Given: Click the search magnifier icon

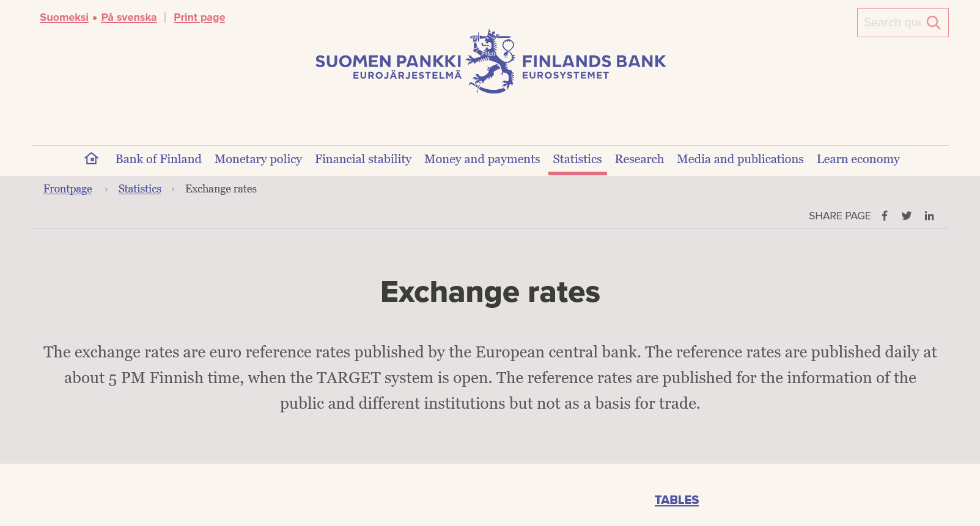Looking at the screenshot, I should pos(934,23).
